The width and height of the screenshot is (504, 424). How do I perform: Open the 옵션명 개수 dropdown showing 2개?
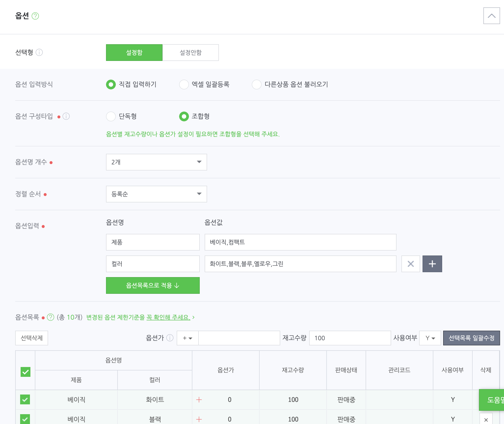(156, 162)
